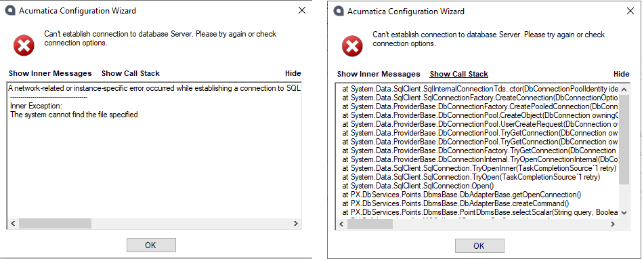The image size is (644, 259).
Task: Click right arrow of call stack horizontal scrollbar
Action: pos(613,224)
